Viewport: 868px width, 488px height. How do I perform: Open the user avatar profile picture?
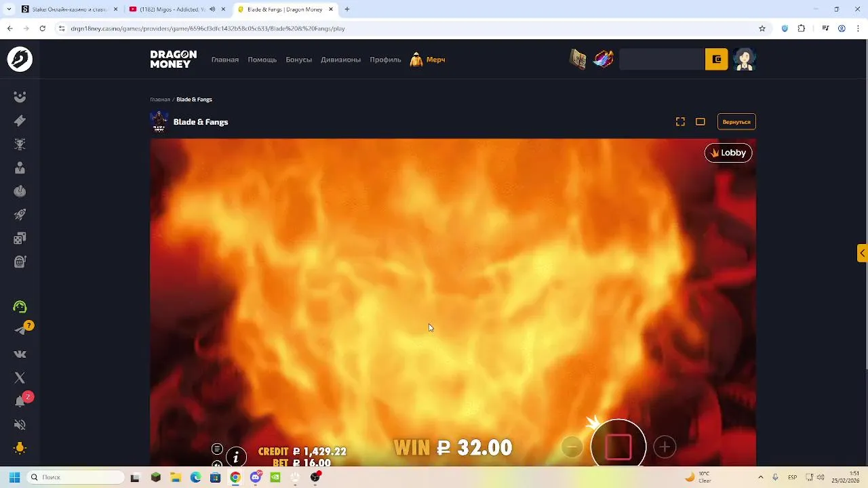(x=745, y=60)
